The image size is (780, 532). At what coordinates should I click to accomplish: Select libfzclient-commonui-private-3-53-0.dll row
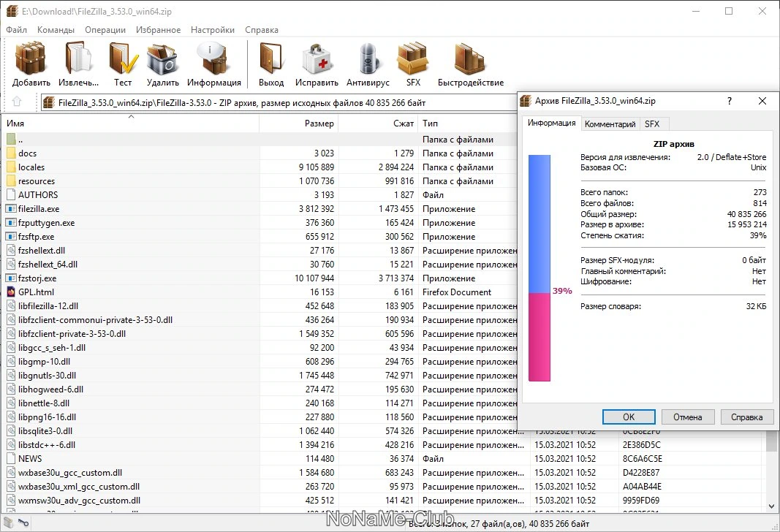259,319
